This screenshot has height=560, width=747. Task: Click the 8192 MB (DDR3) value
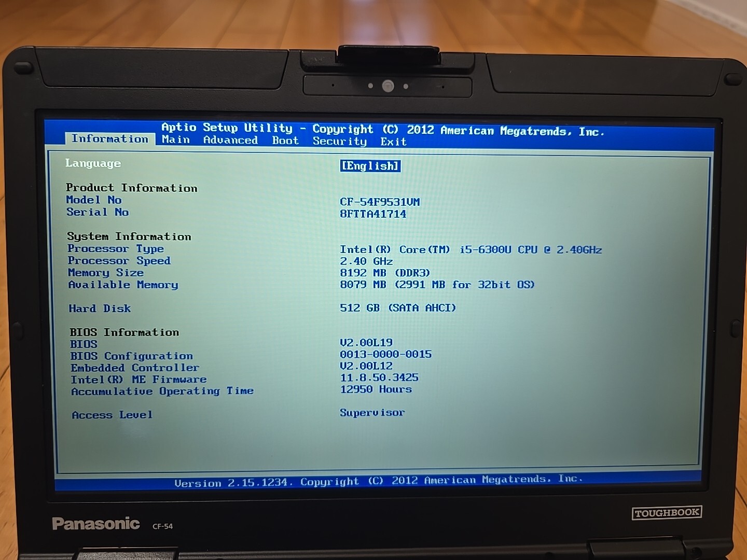[385, 273]
